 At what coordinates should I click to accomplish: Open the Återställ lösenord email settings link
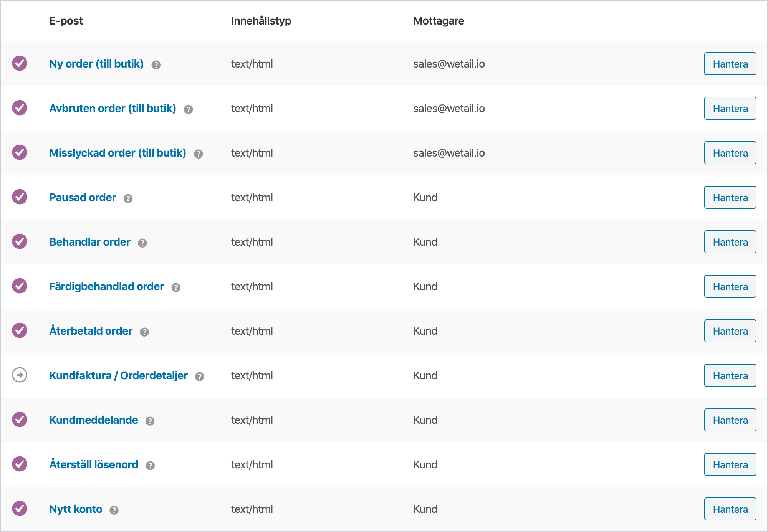tap(94, 464)
